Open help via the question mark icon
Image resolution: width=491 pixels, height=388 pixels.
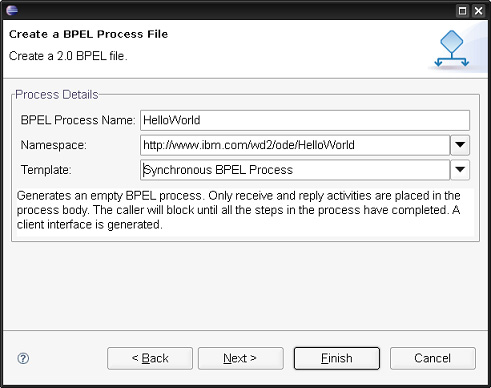click(x=23, y=358)
